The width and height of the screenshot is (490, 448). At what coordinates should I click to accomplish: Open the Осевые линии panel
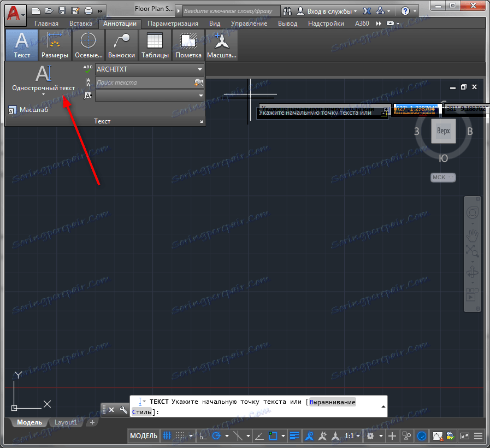click(88, 45)
